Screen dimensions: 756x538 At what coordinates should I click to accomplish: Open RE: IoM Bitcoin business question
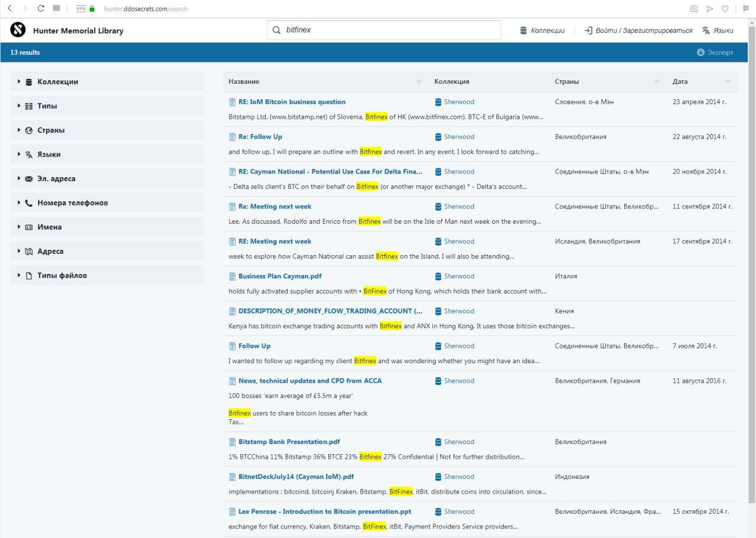(x=292, y=102)
